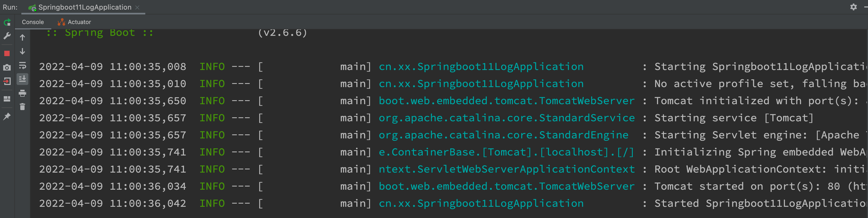Screen dimensions: 868x218
Task: Click timestamp 11:00:35,010 log line
Action: [148, 84]
